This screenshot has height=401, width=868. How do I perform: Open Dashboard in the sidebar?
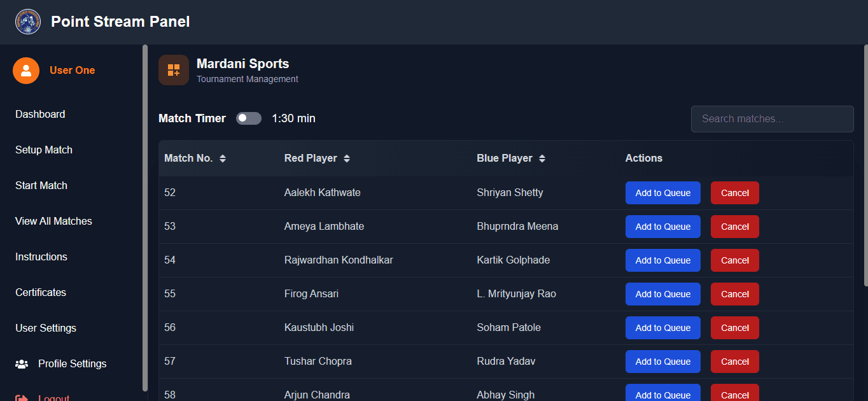40,115
